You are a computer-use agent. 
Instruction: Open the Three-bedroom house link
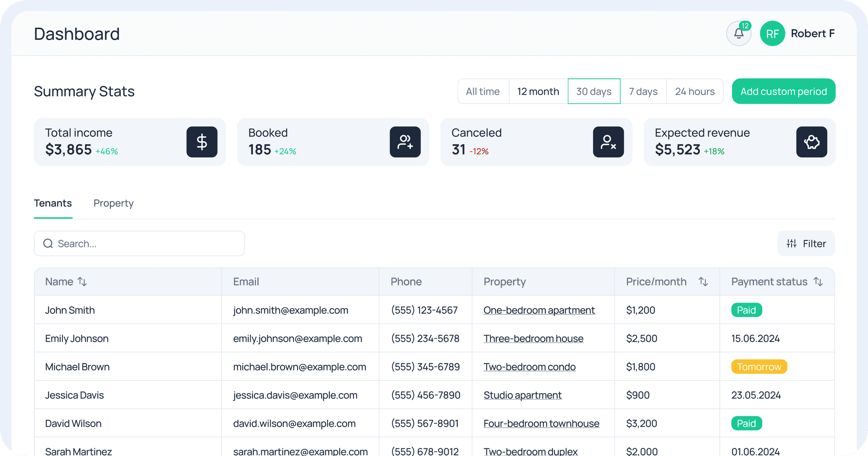point(533,338)
